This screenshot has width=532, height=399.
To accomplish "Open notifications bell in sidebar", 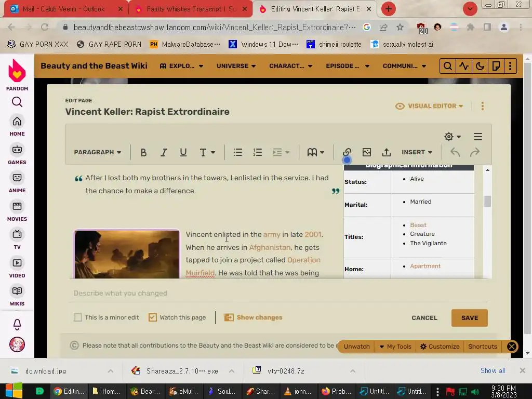I will [17, 324].
